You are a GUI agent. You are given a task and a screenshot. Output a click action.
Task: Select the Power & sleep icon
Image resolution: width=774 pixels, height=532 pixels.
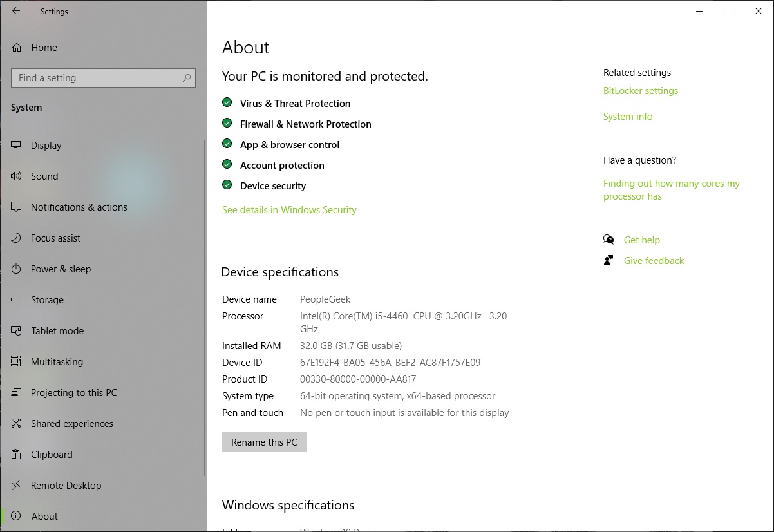17,269
